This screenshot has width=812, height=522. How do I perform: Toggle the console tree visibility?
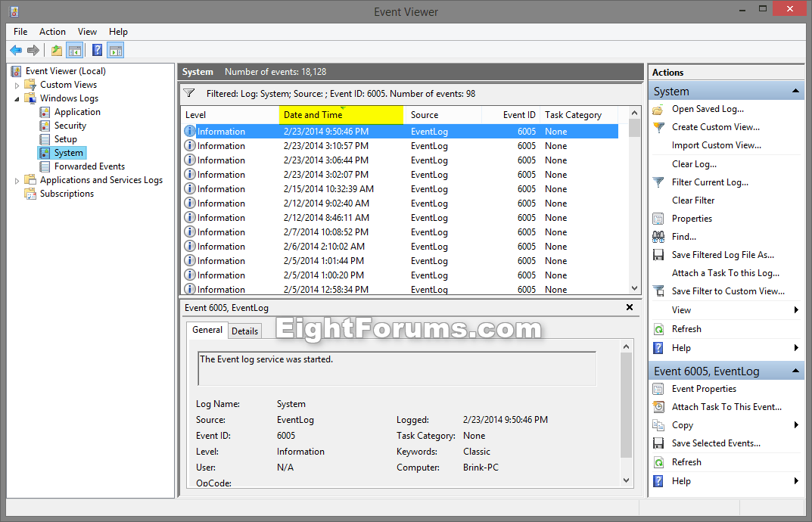tap(73, 50)
